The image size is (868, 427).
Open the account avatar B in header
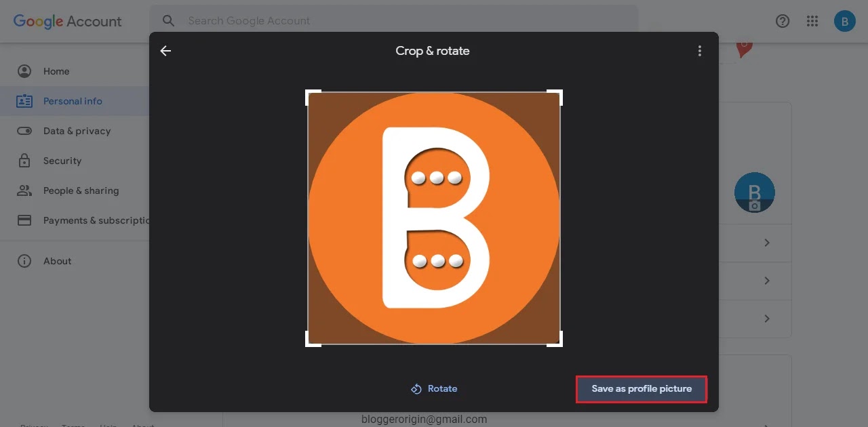pos(844,21)
